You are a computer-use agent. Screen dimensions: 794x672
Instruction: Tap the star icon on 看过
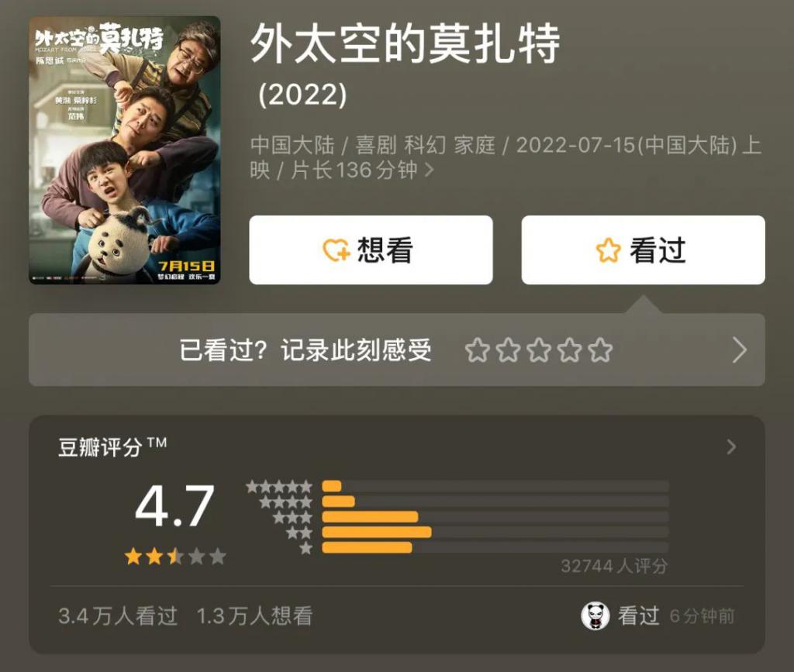(x=608, y=250)
